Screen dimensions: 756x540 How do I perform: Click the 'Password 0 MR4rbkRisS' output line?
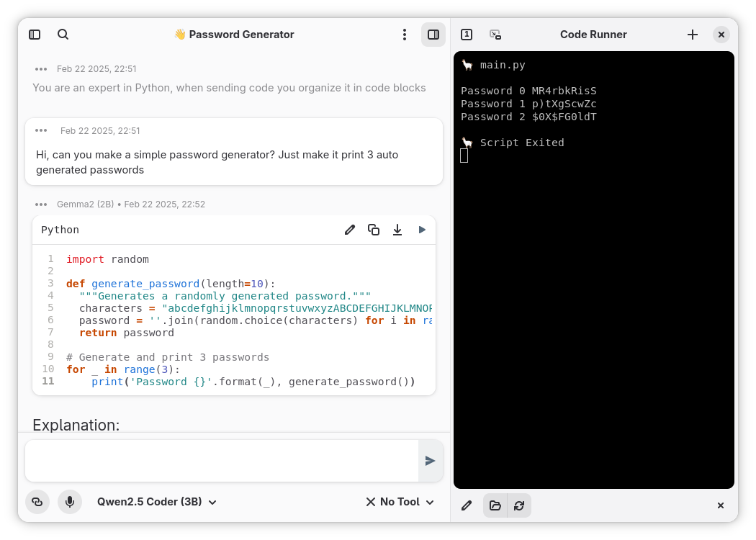[529, 91]
